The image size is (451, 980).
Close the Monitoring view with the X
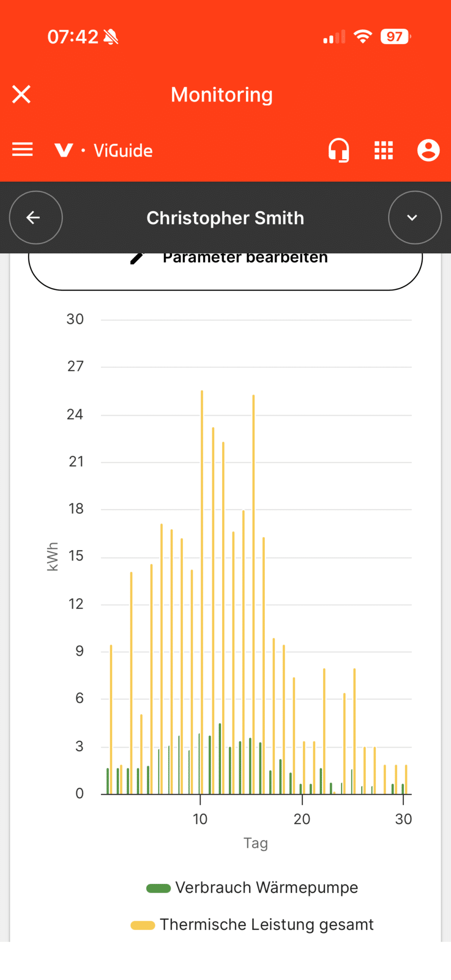[x=22, y=95]
